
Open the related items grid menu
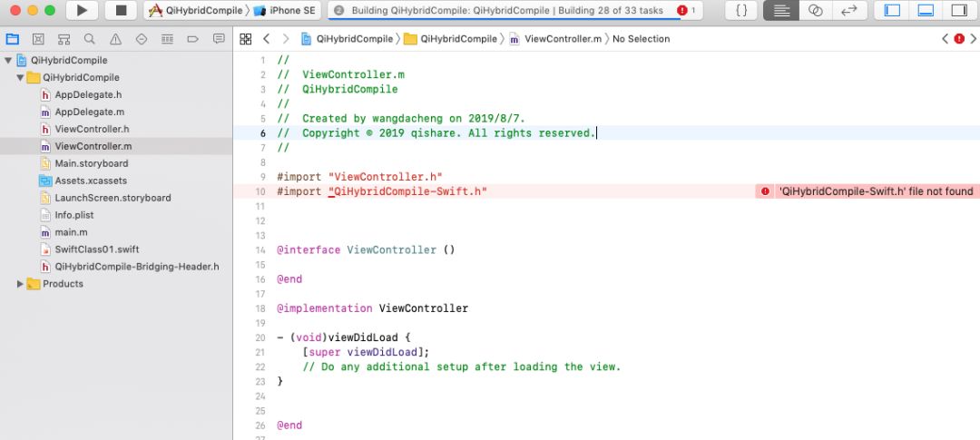point(246,39)
